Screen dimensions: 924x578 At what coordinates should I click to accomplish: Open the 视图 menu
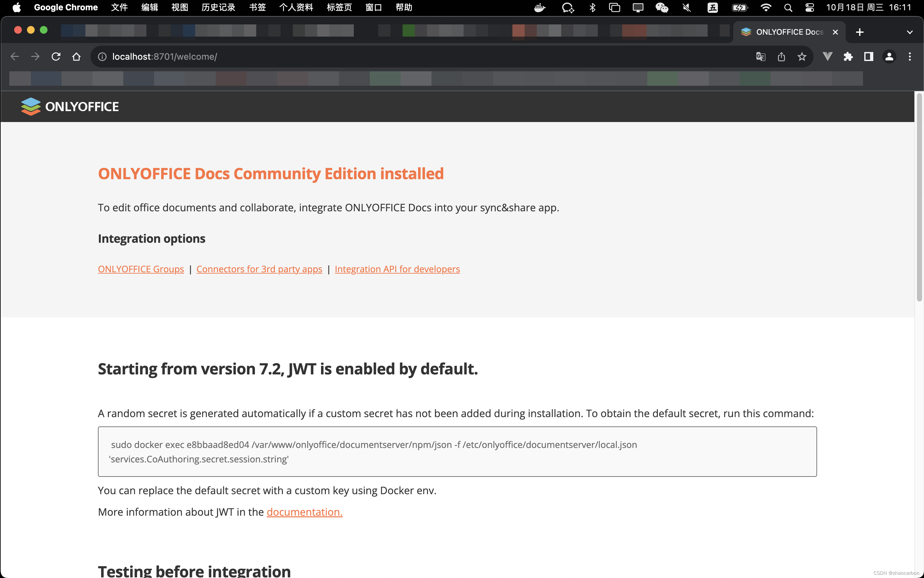click(179, 8)
